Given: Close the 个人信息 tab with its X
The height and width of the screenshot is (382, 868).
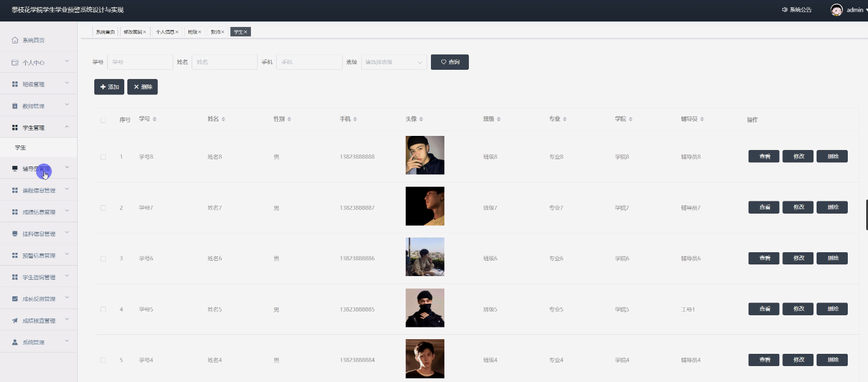Looking at the screenshot, I should [x=177, y=32].
